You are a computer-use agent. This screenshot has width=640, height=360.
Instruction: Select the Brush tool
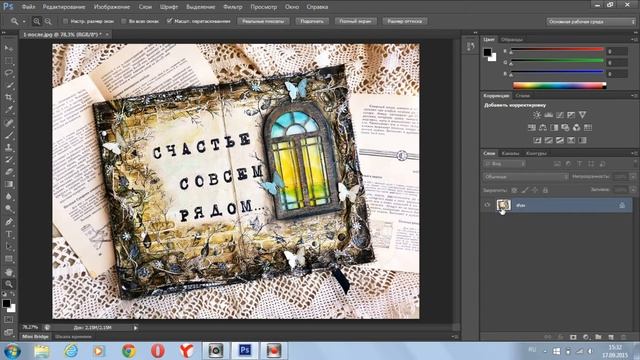tap(9, 135)
